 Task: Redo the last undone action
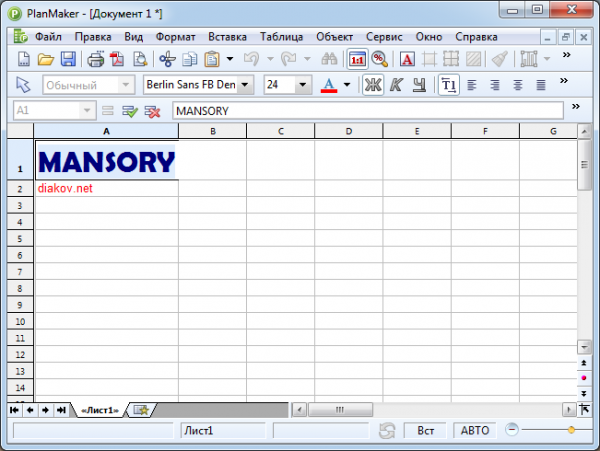click(289, 59)
